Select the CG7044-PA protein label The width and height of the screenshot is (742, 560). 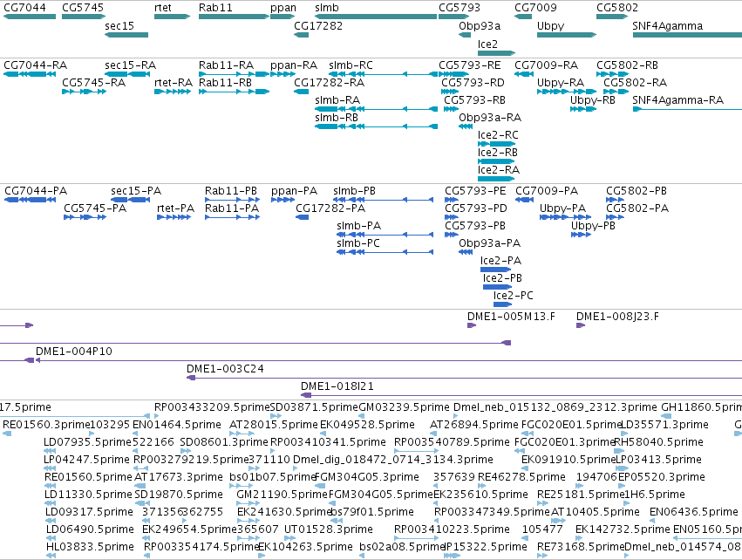pyautogui.click(x=36, y=191)
